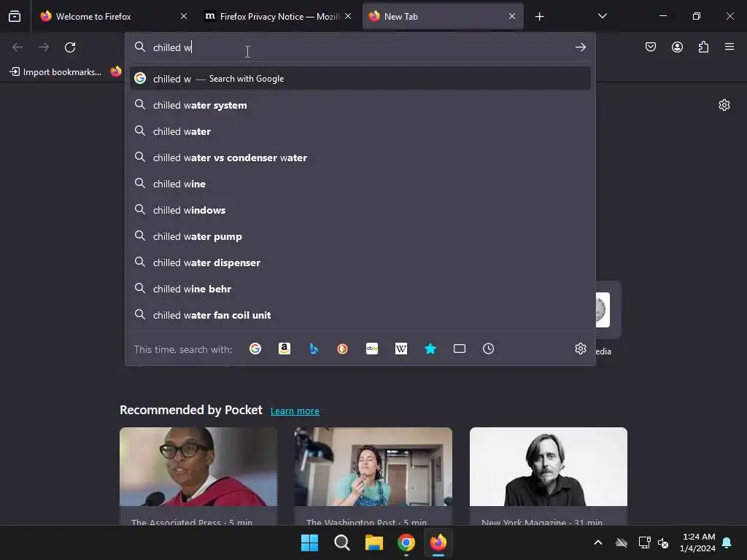Image resolution: width=747 pixels, height=560 pixels.
Task: Open Firefox account icon
Action: click(677, 47)
